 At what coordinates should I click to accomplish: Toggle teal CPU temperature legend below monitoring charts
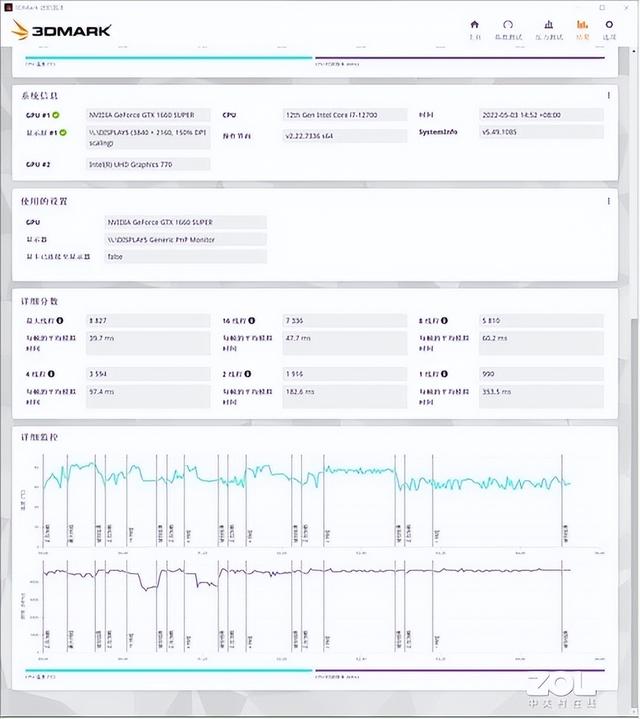tap(169, 672)
